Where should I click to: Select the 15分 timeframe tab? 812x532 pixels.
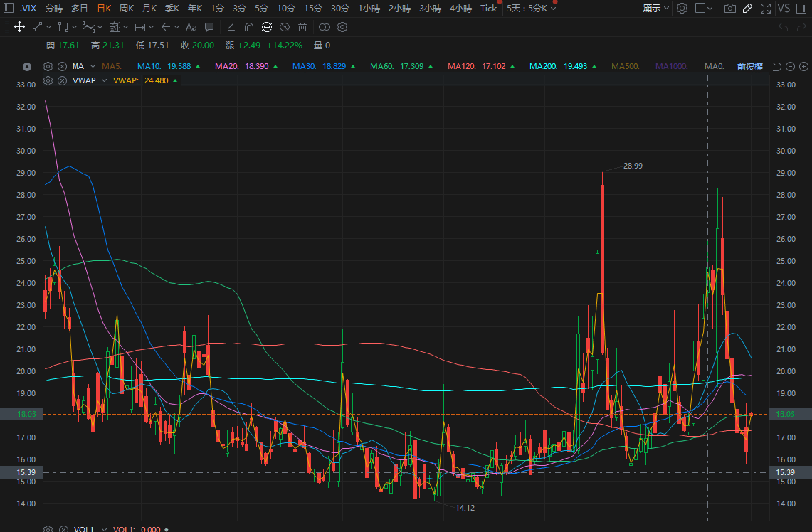[312, 9]
